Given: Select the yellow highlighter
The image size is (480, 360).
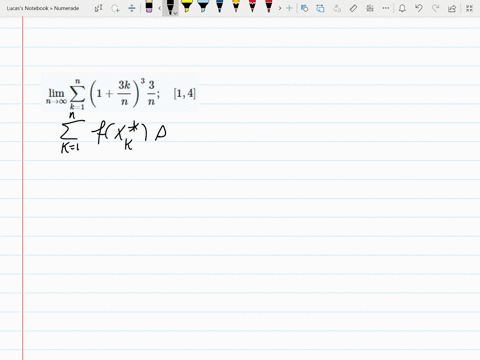Looking at the screenshot, I should point(187,7).
